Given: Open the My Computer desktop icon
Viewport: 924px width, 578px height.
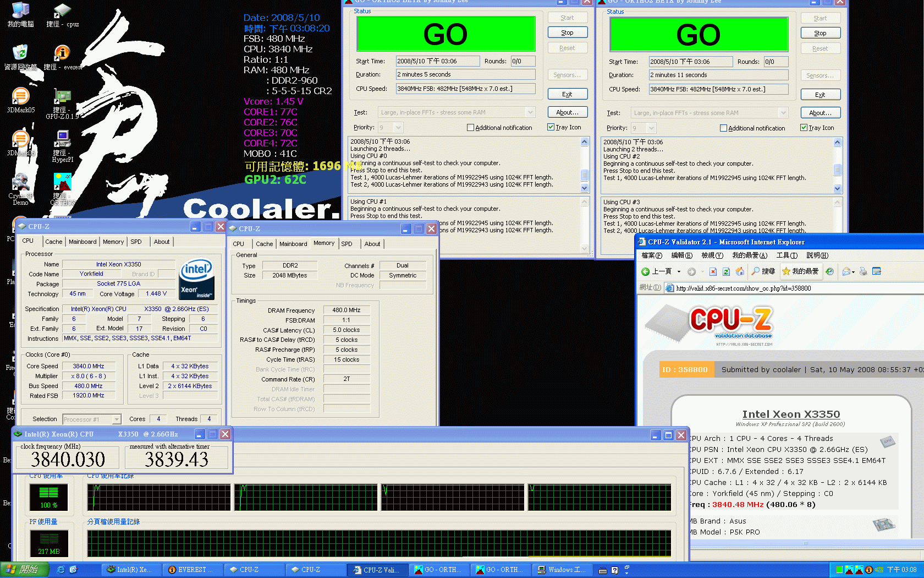Looking at the screenshot, I should 20,15.
